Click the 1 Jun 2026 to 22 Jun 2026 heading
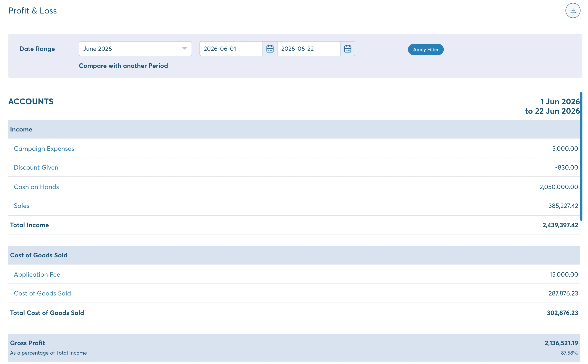This screenshot has width=588, height=364. [x=552, y=106]
